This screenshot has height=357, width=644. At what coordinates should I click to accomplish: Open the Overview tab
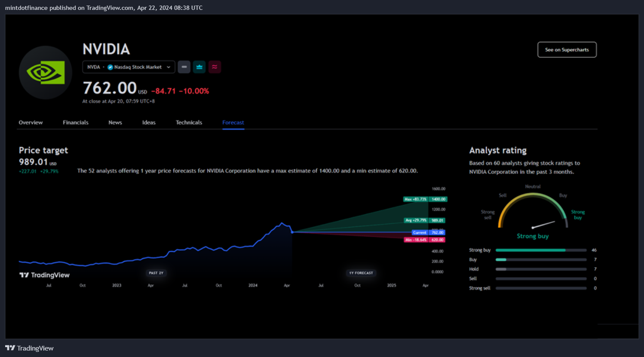[x=31, y=122]
